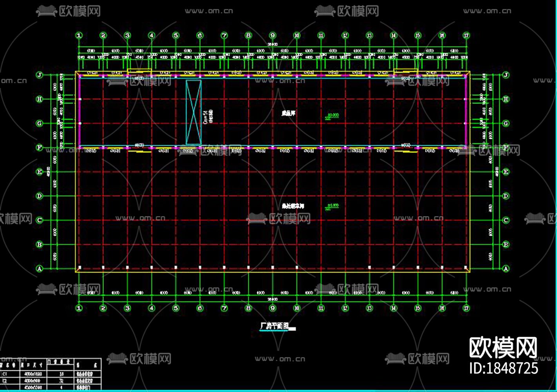Select the top axis marker 13
The image size is (557, 392).
click(369, 36)
